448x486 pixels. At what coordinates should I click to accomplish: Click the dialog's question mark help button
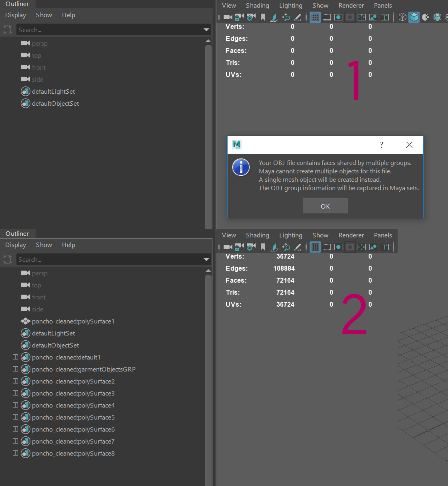(381, 145)
